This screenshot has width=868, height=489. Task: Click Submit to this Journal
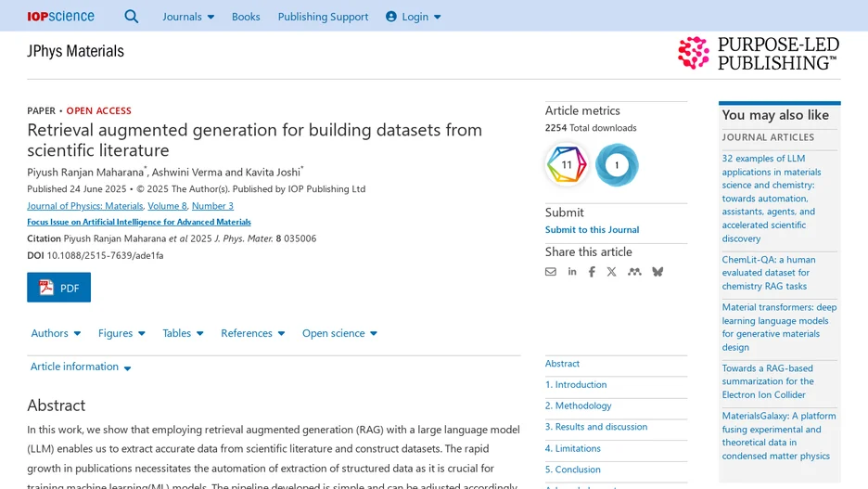[592, 230]
